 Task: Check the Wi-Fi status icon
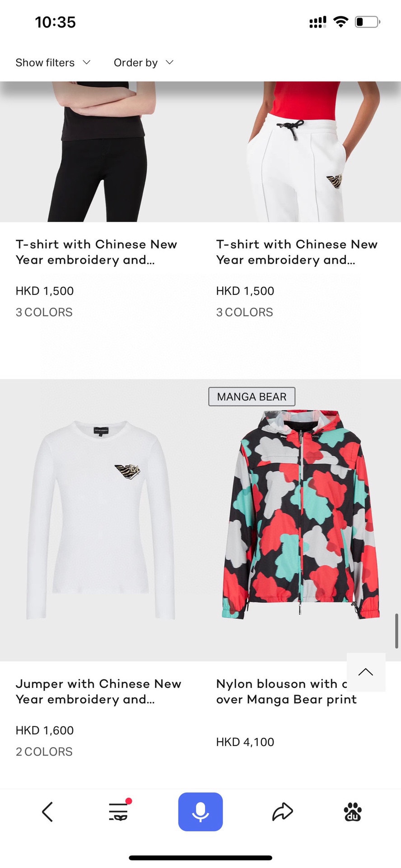pyautogui.click(x=341, y=21)
